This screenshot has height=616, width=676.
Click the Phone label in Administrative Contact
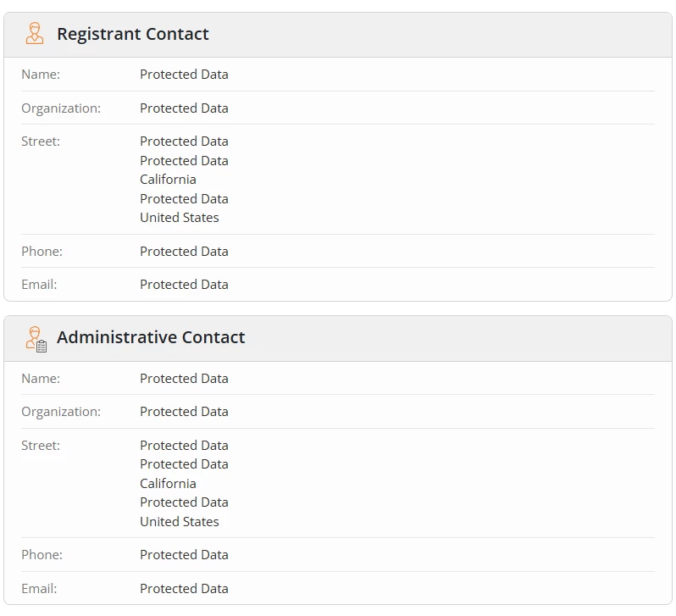[42, 555]
